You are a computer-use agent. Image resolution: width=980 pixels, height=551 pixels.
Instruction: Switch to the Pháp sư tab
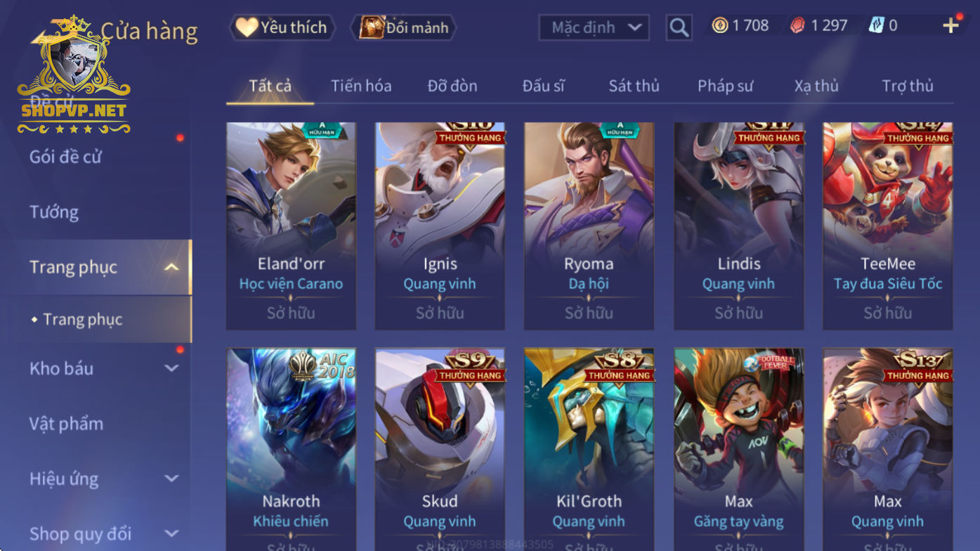coord(725,86)
